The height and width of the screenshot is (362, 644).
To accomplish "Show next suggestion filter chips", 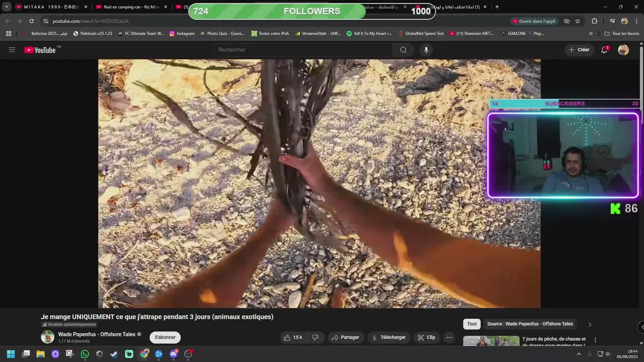I will click(590, 324).
